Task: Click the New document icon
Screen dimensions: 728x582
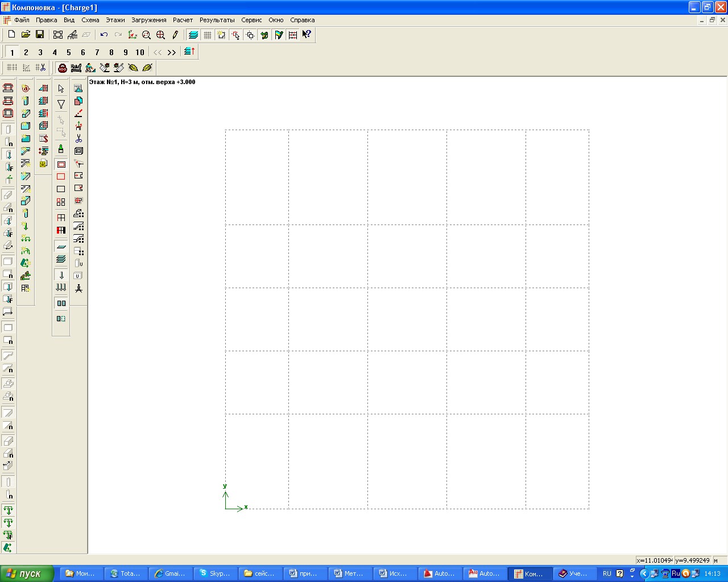Action: [x=11, y=35]
